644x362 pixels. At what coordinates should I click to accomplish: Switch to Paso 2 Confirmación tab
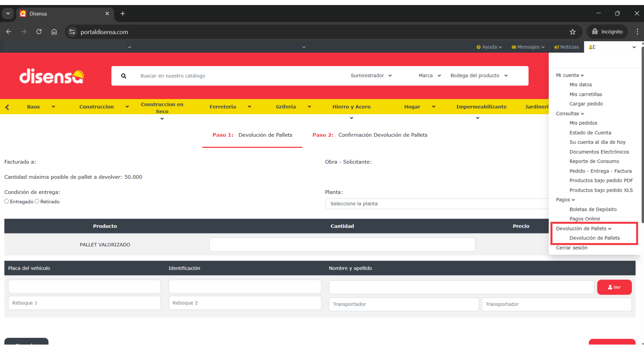(370, 135)
